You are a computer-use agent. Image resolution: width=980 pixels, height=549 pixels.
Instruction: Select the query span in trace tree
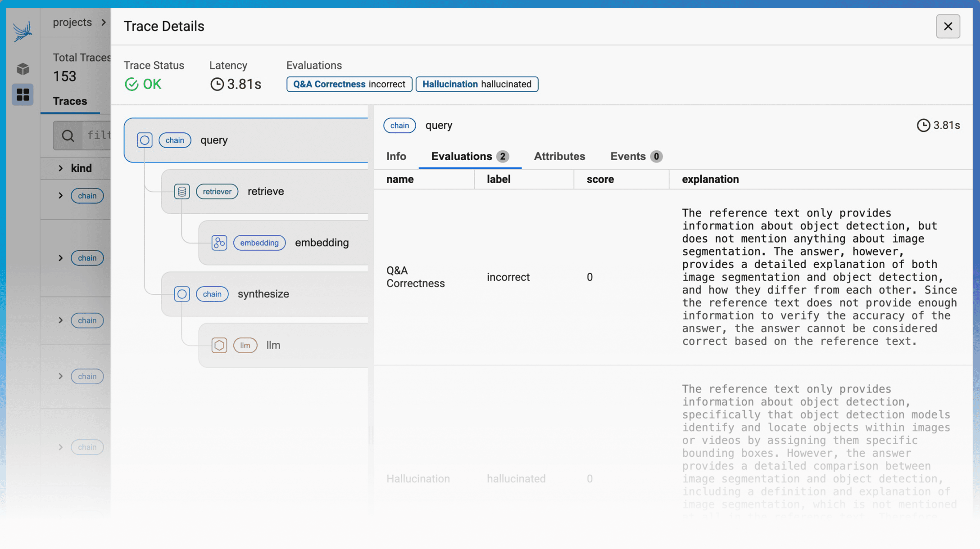(246, 140)
